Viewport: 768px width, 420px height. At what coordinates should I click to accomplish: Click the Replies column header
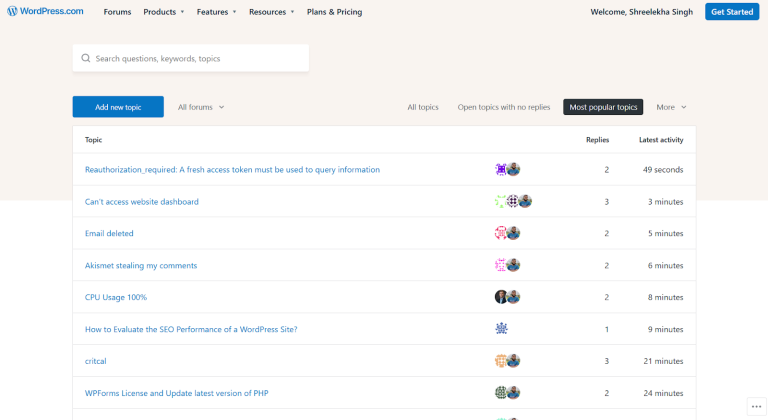(597, 140)
